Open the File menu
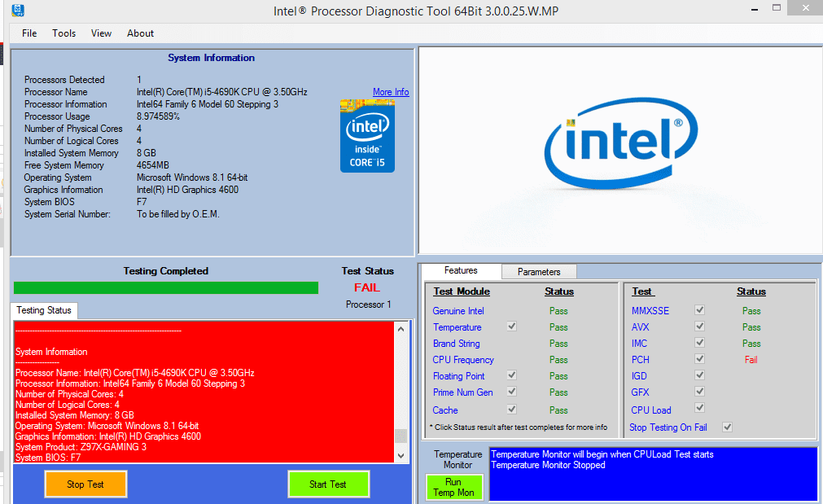 tap(29, 33)
